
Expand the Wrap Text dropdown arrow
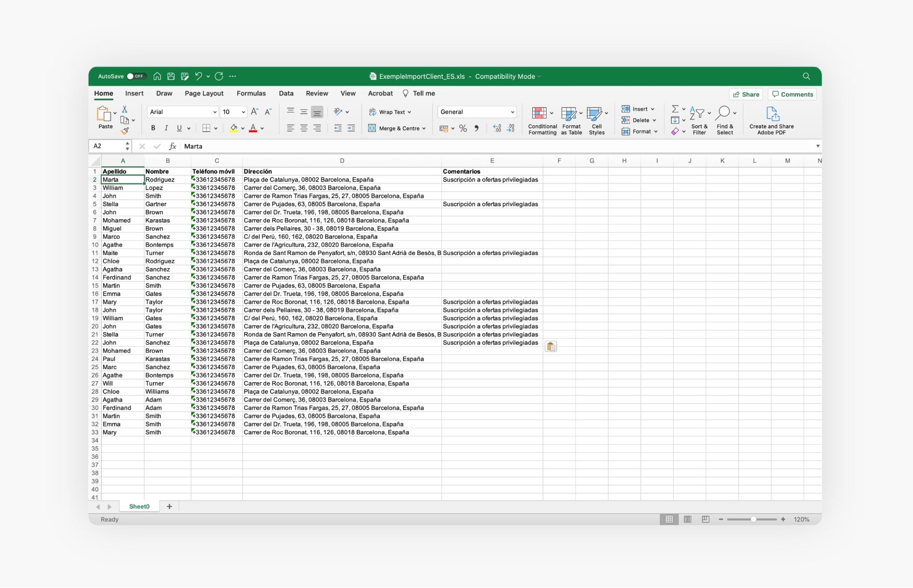pos(409,112)
